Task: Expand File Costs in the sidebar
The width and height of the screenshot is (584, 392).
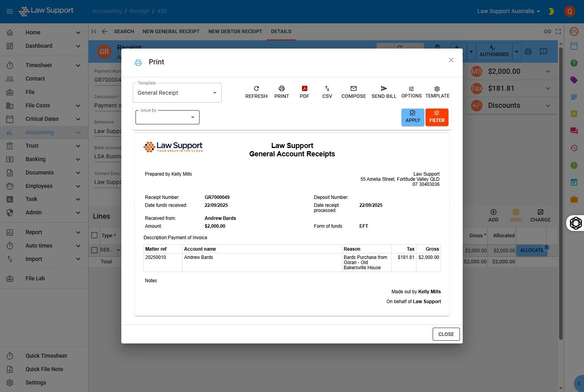Action: click(44, 105)
